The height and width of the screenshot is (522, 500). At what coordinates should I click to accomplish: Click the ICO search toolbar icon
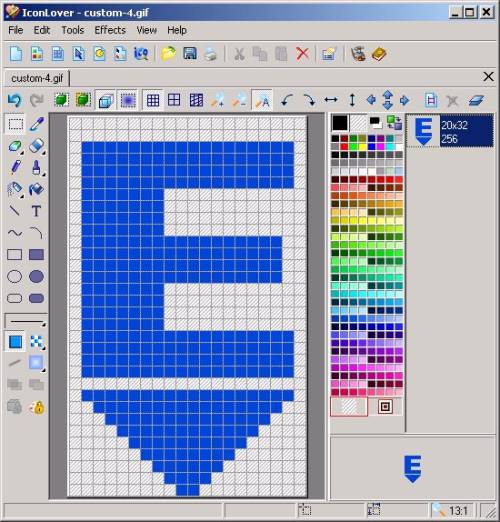tap(141, 54)
